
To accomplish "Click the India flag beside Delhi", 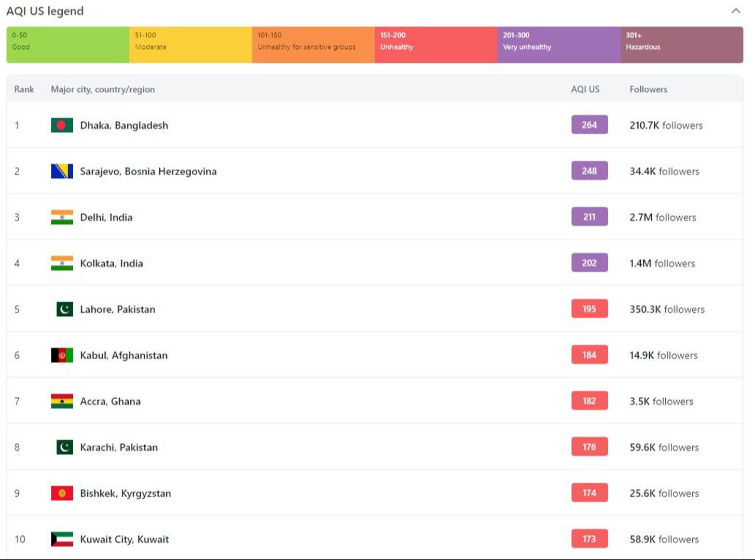I will pyautogui.click(x=62, y=217).
